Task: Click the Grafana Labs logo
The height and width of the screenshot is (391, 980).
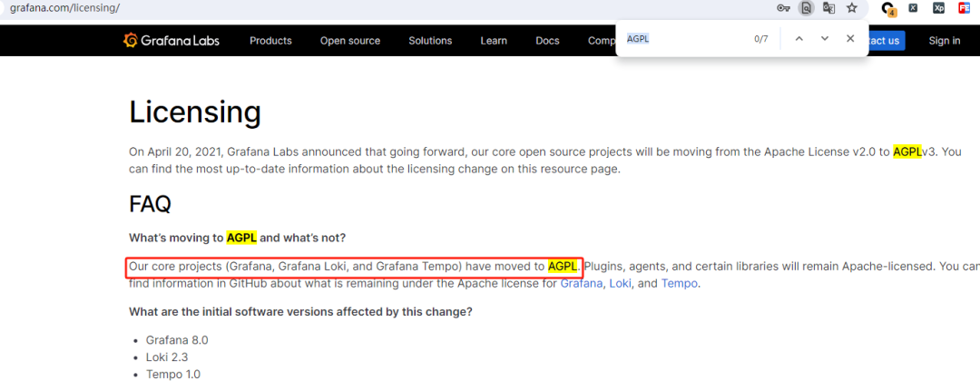Action: click(171, 41)
